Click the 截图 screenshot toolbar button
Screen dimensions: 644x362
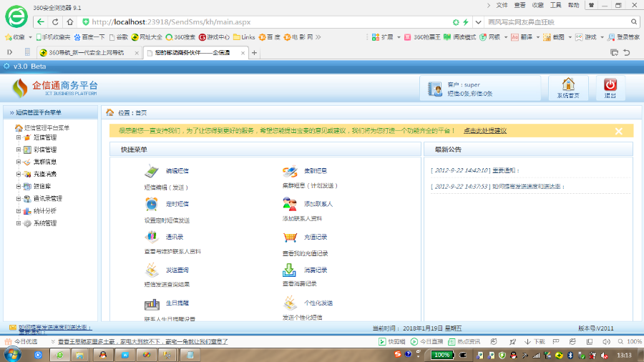click(554, 37)
